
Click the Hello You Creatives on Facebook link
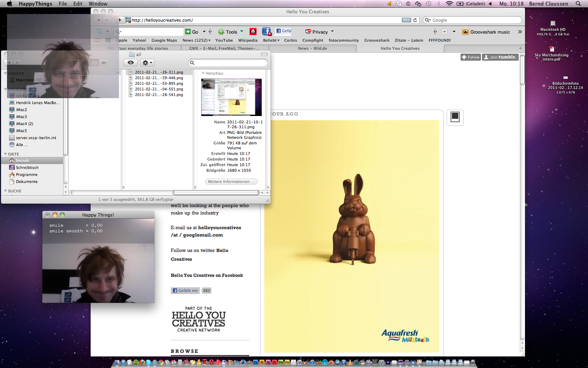(x=206, y=275)
